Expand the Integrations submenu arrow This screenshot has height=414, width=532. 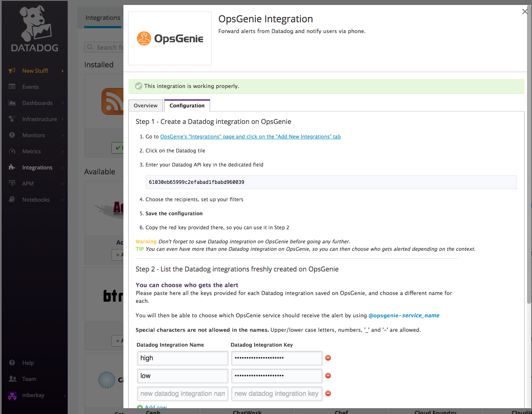point(63,168)
